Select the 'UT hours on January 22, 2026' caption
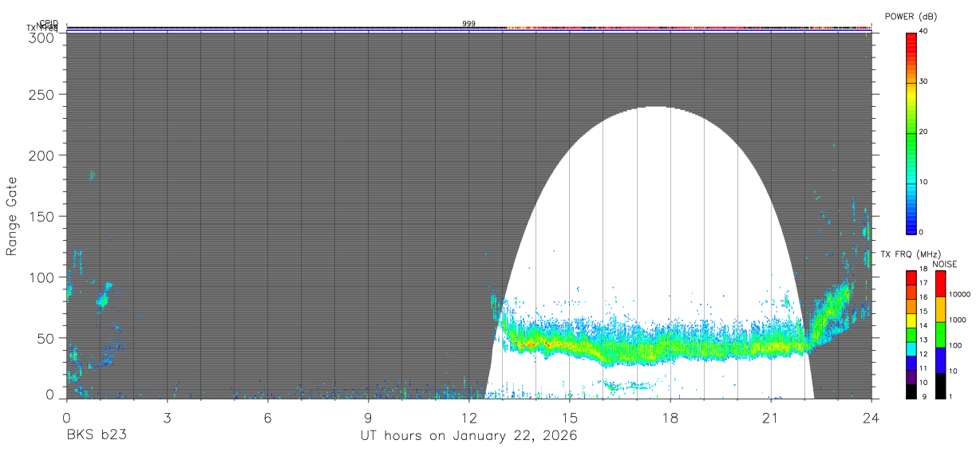This screenshot has width=980, height=452. click(x=468, y=436)
